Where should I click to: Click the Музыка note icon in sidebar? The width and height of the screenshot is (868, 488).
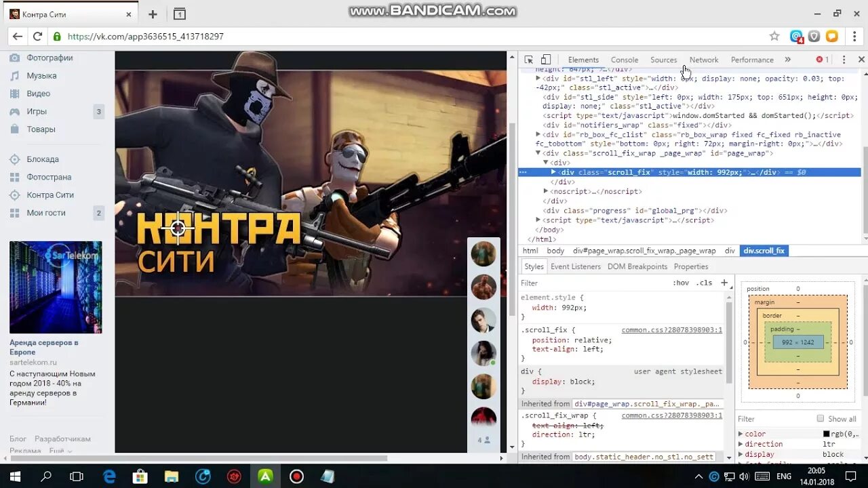[14, 76]
